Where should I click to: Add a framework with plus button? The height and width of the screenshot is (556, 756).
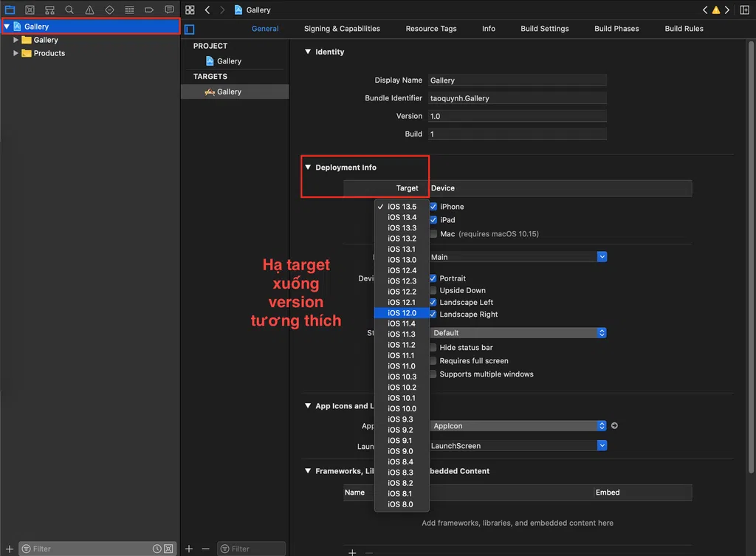click(352, 552)
